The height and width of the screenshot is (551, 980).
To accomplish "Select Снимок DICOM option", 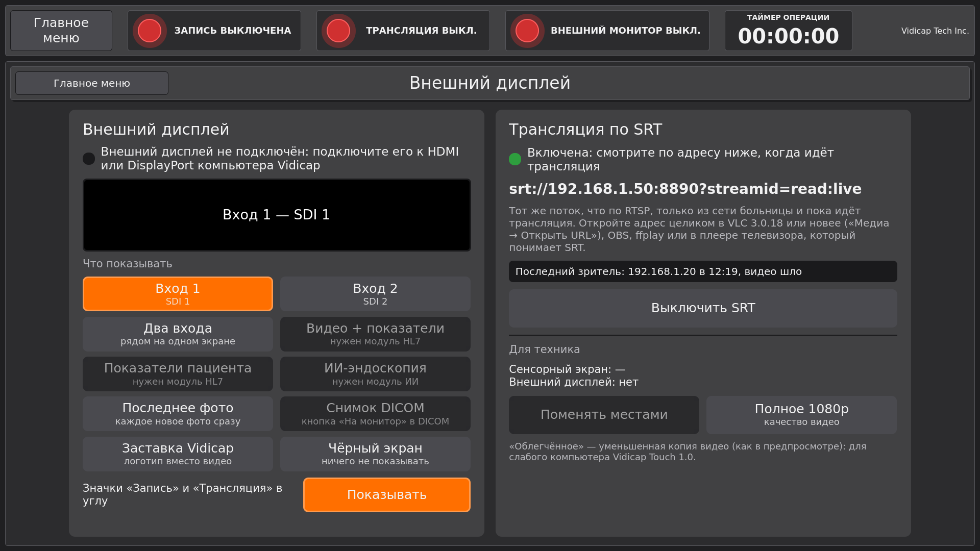I will (375, 414).
